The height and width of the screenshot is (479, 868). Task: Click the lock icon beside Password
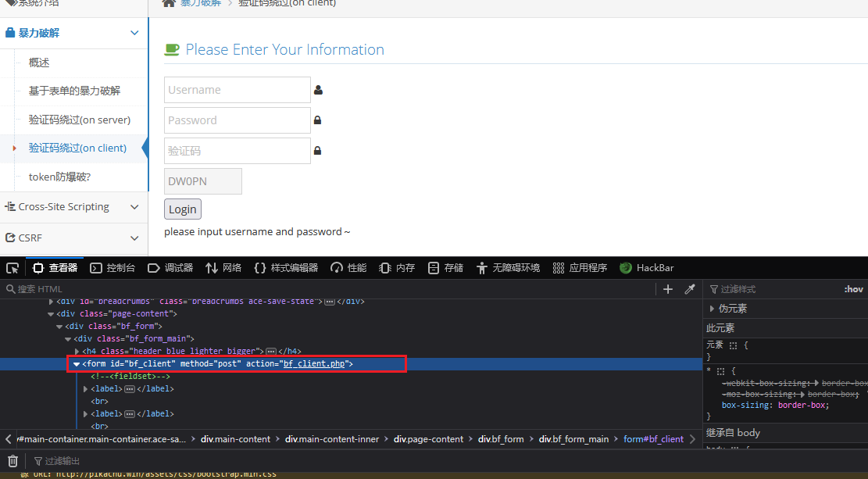pos(318,120)
